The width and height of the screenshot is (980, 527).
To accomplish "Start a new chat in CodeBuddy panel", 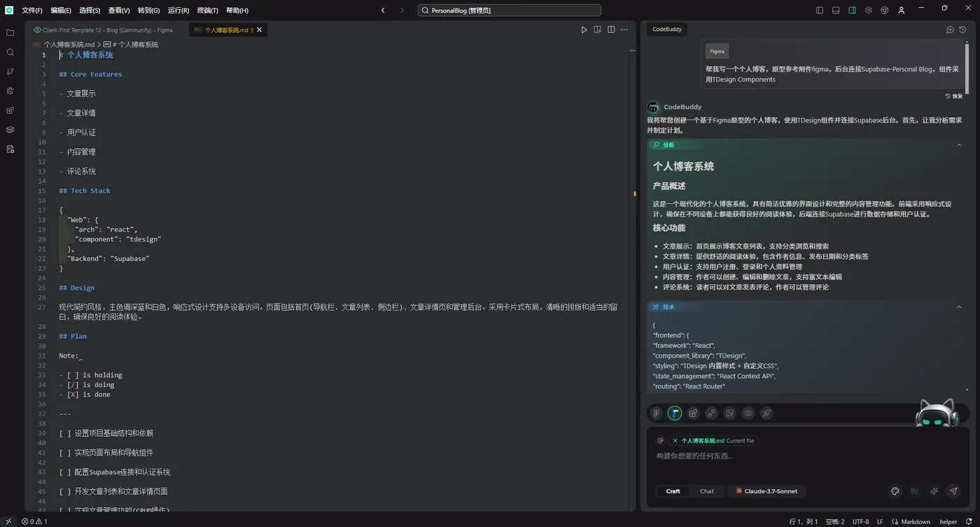I will pyautogui.click(x=950, y=29).
